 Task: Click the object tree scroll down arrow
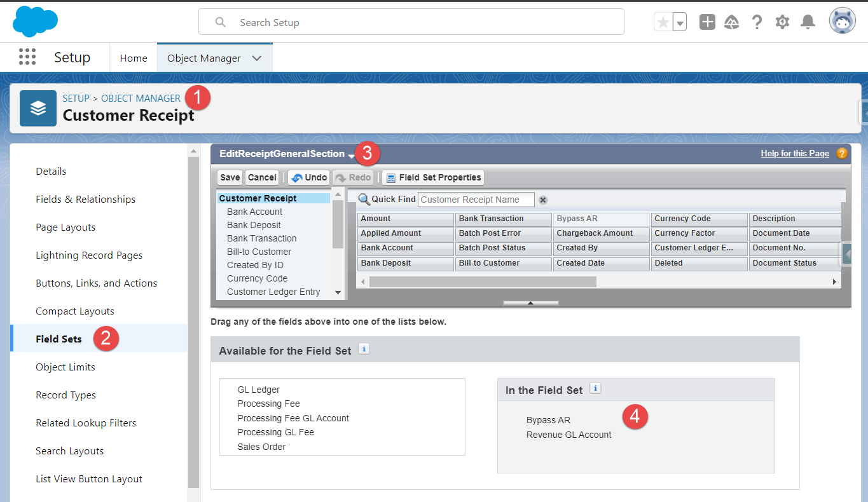click(x=338, y=293)
